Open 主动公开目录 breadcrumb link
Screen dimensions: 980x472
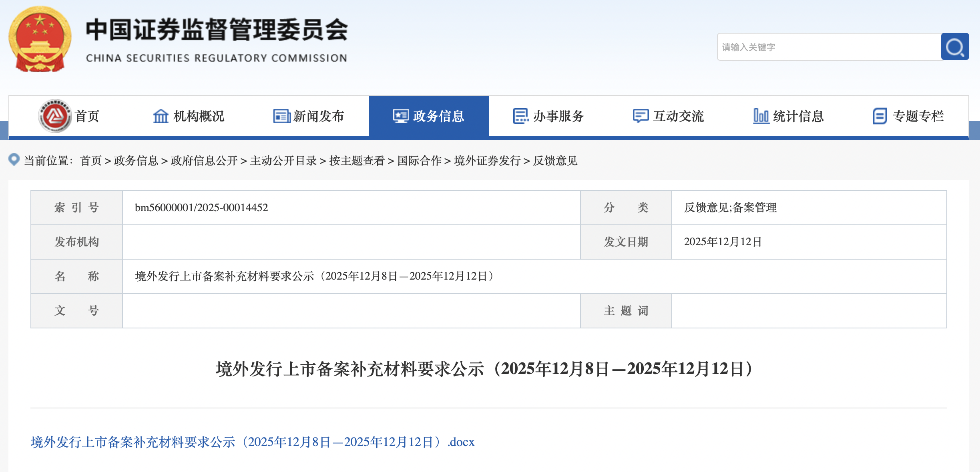click(283, 161)
